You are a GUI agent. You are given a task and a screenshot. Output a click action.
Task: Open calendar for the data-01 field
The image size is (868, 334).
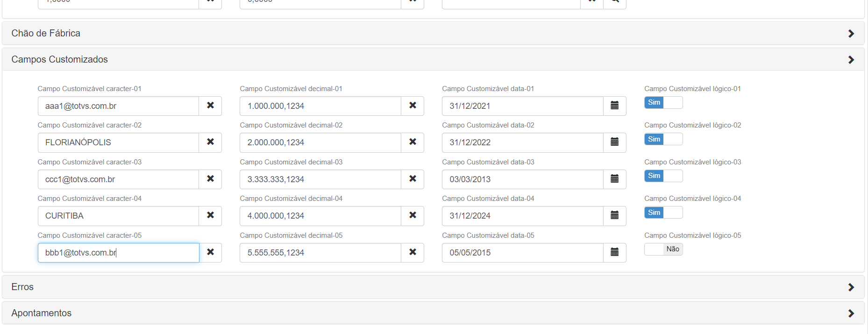(614, 106)
